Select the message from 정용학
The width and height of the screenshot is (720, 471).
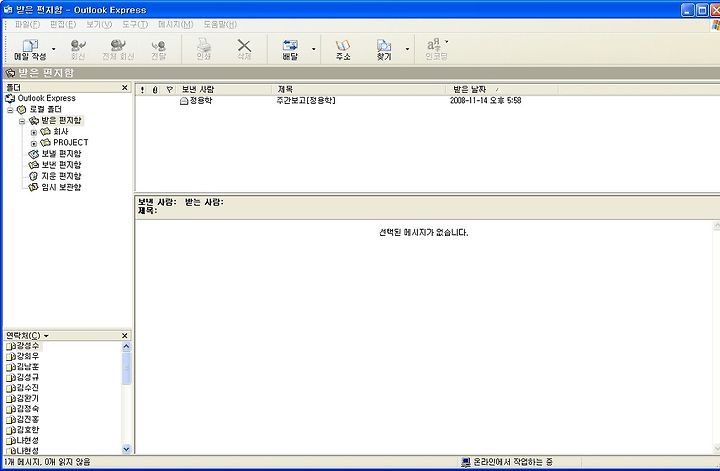[201, 101]
